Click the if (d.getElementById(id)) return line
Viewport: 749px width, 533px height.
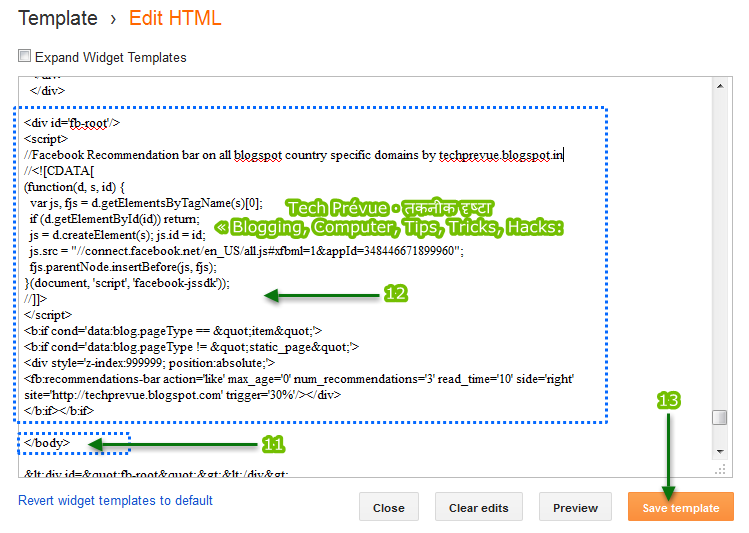114,219
